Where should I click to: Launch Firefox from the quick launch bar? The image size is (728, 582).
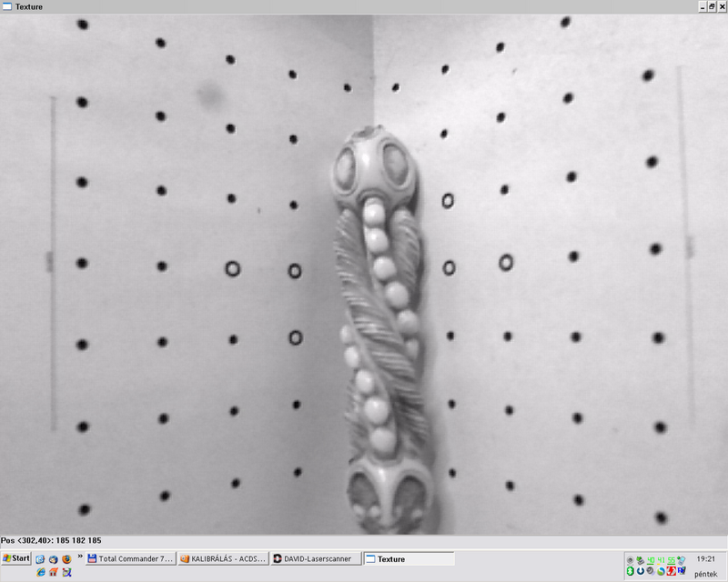(66, 558)
